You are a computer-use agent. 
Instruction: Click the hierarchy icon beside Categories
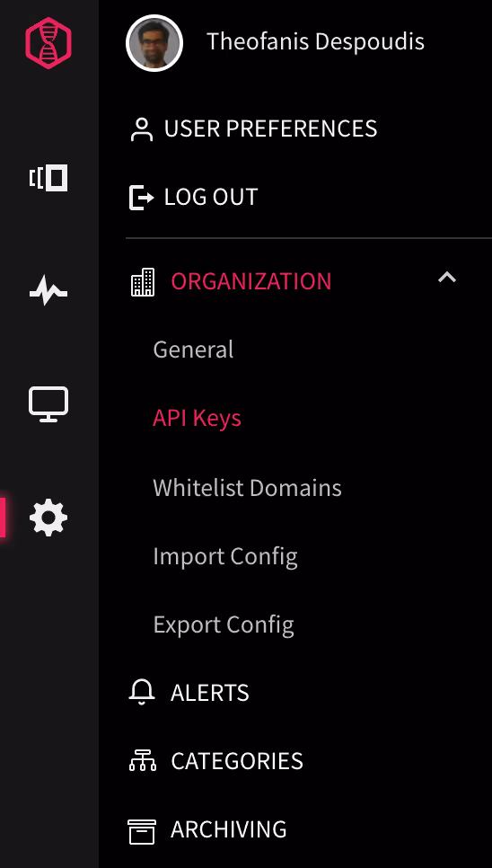point(143,760)
